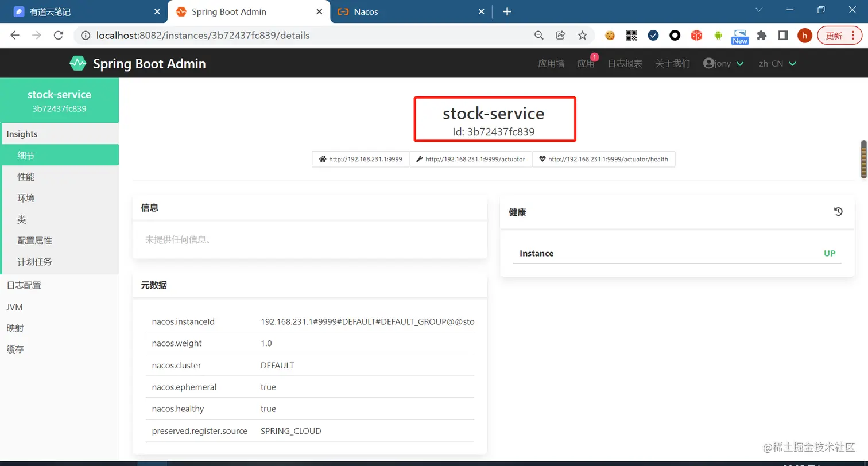Open 应用墙 in the top navigation
The height and width of the screenshot is (466, 868).
551,63
